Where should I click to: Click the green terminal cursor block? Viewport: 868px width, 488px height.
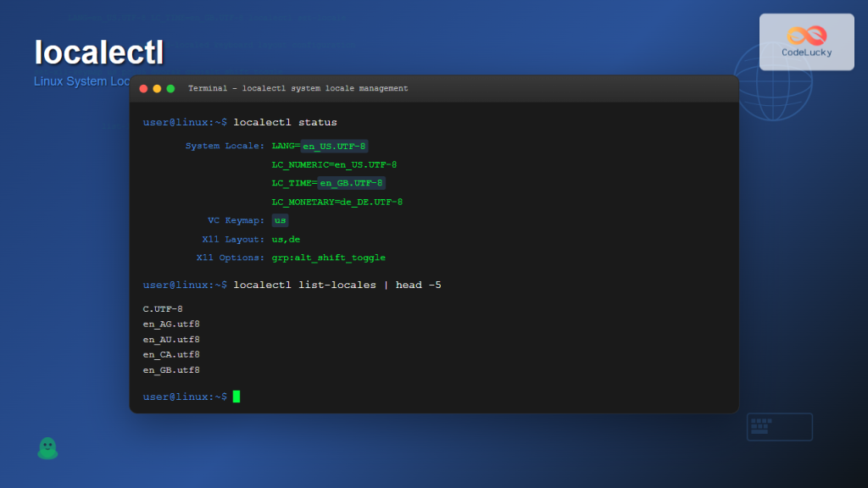(x=236, y=396)
